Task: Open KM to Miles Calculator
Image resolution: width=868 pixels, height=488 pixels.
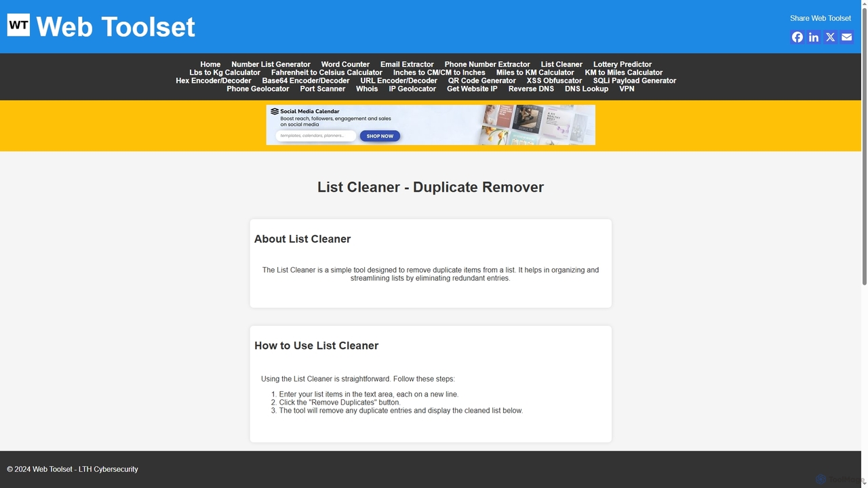Action: (x=624, y=73)
